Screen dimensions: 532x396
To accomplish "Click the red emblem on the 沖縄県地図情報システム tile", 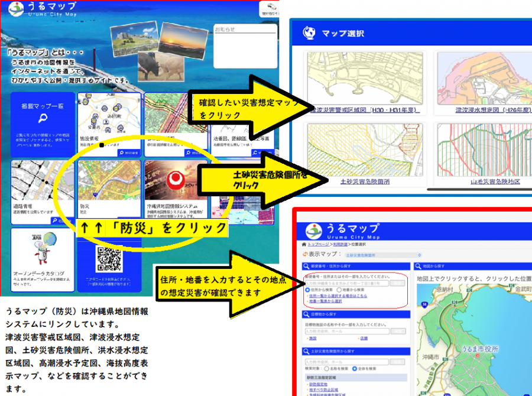I will (x=176, y=179).
